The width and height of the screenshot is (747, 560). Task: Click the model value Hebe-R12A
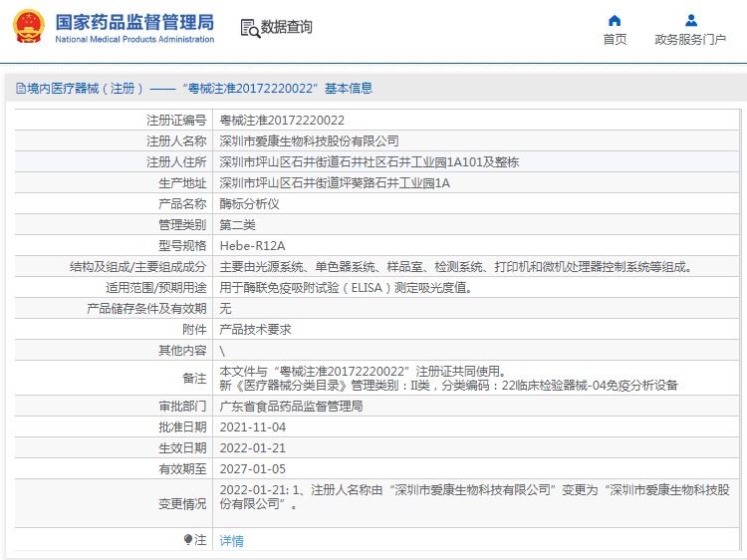252,245
